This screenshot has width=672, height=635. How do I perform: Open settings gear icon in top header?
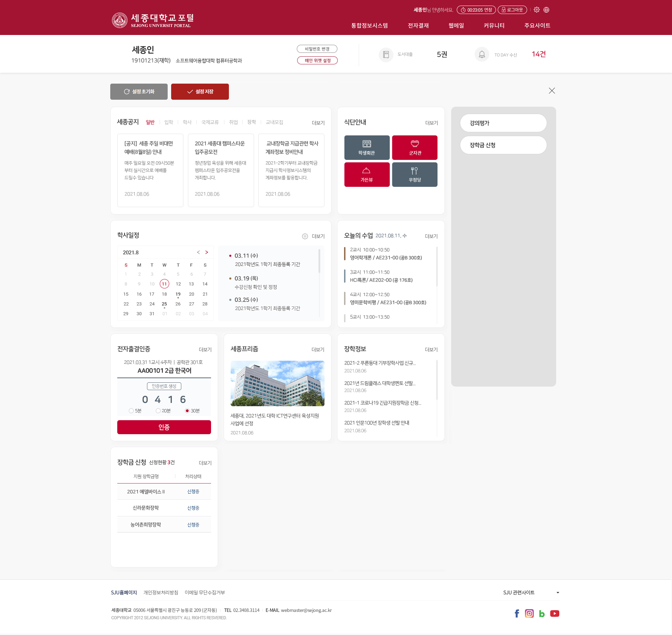[x=537, y=10]
